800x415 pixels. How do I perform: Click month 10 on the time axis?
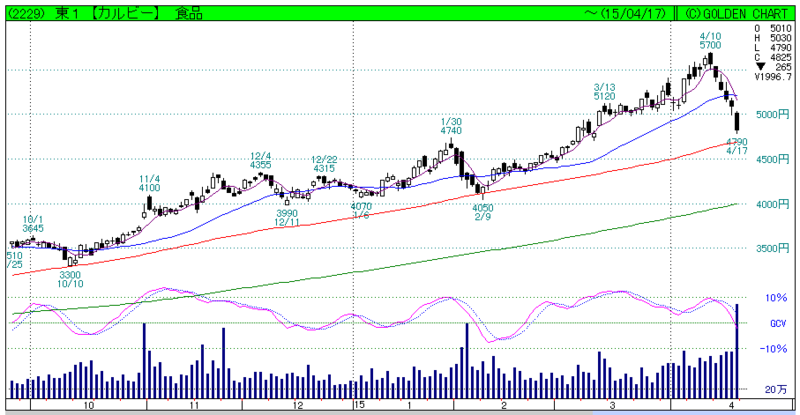[x=89, y=405]
